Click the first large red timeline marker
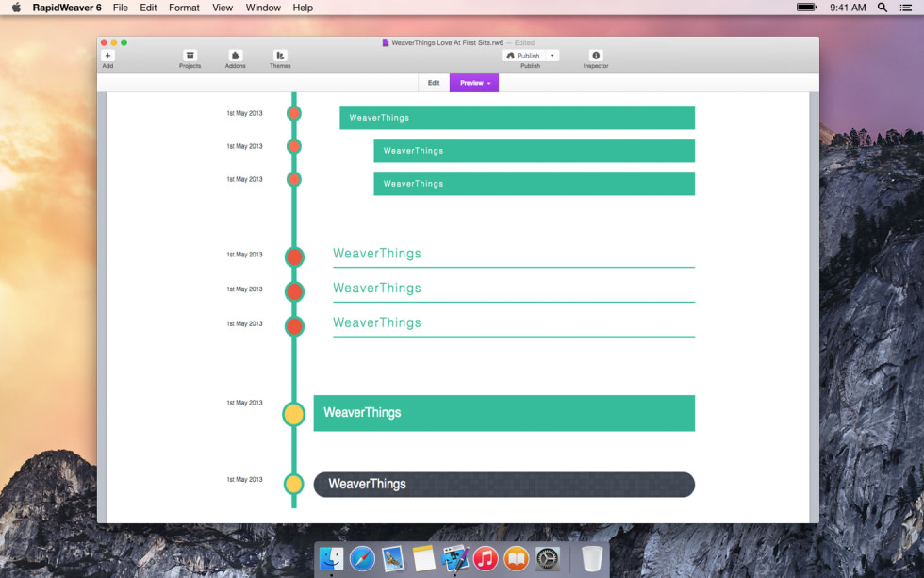Image resolution: width=924 pixels, height=578 pixels. pos(294,256)
